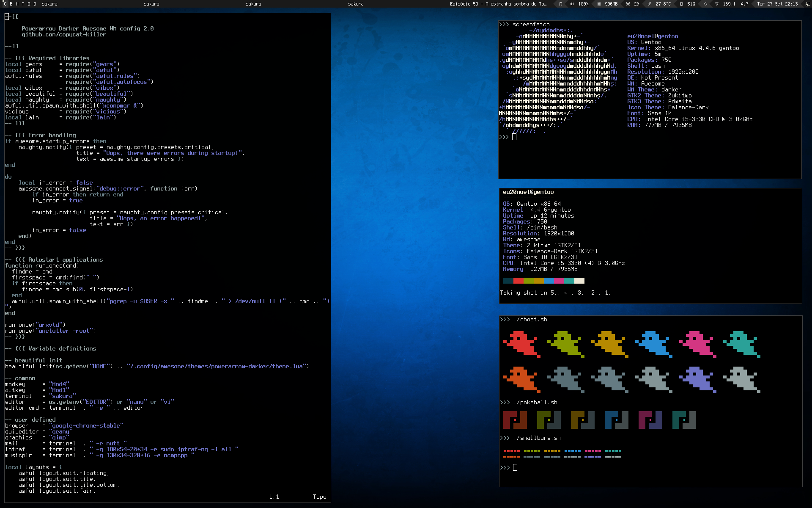Screen dimensions: 812x508
Task: Click the purple ghost in the second ghost row
Action: click(697, 379)
